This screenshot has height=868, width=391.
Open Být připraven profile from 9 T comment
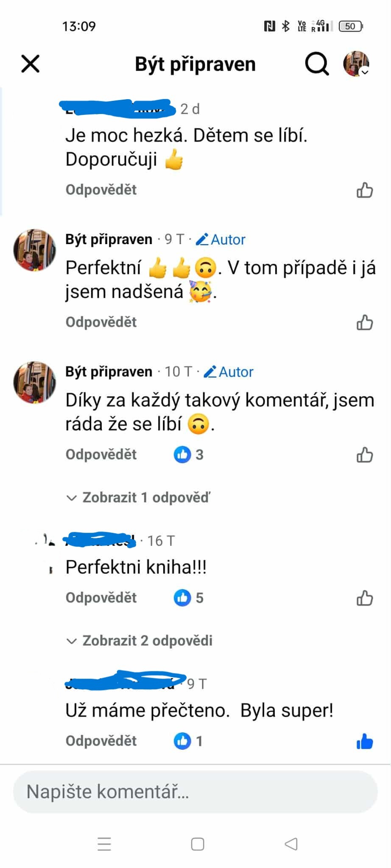click(109, 239)
